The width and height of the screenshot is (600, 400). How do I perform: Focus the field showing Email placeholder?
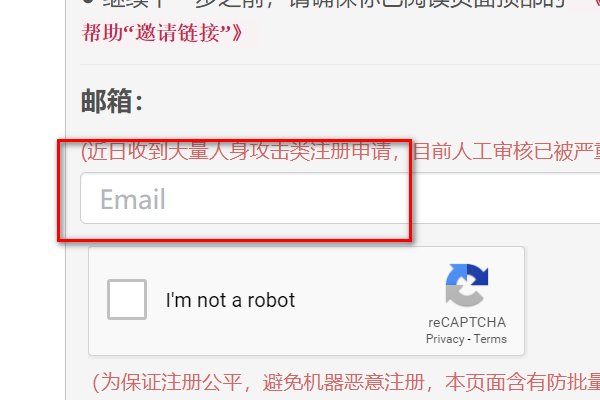[x=340, y=198]
